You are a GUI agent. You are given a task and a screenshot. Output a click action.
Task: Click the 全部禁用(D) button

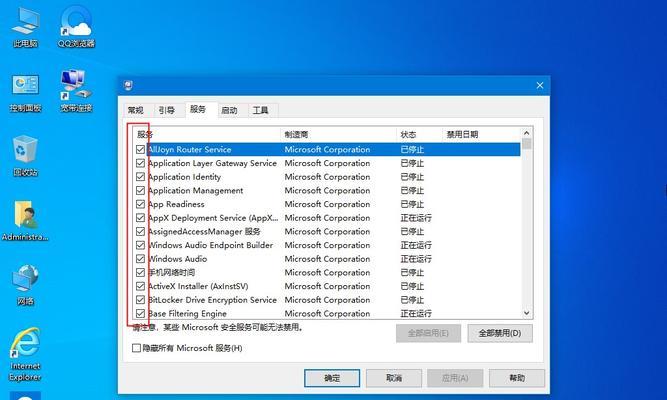[x=500, y=333]
